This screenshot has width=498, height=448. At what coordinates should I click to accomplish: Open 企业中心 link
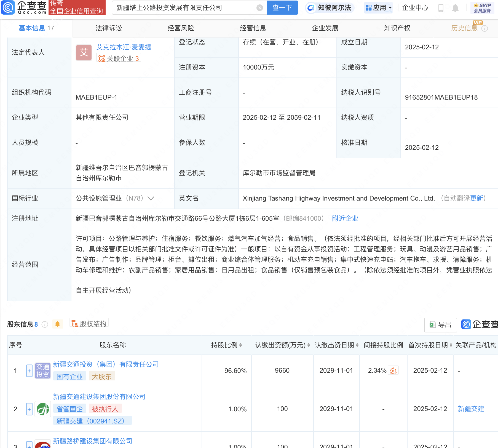pos(415,8)
